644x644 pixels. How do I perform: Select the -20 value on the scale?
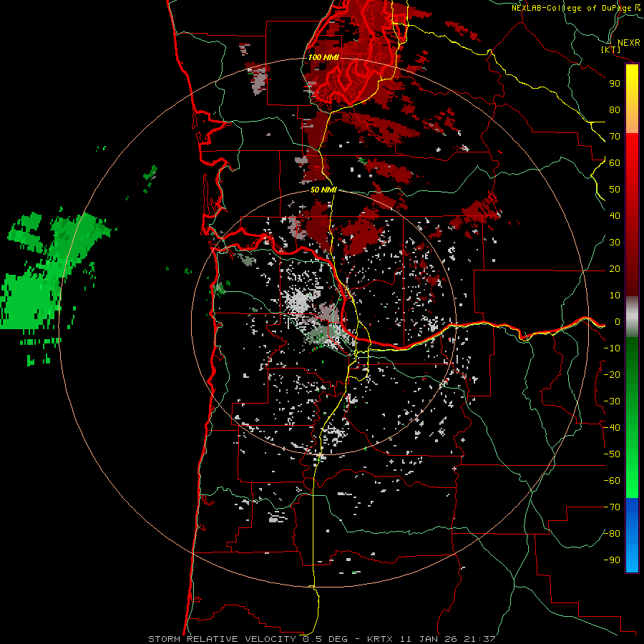[612, 375]
